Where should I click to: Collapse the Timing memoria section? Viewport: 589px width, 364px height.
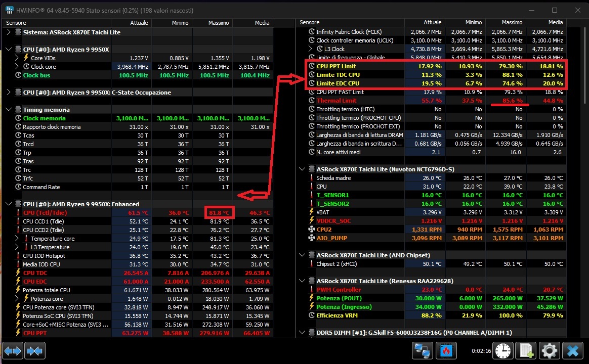pyautogui.click(x=9, y=110)
